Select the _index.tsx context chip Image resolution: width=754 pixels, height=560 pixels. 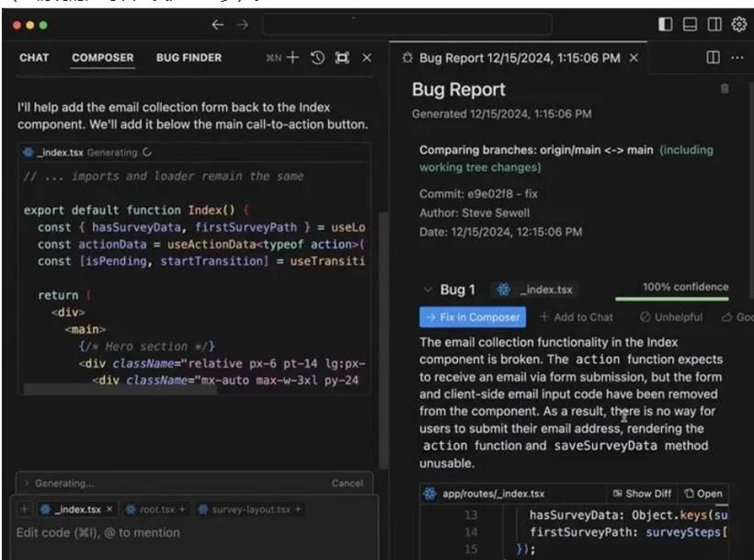pos(77,509)
